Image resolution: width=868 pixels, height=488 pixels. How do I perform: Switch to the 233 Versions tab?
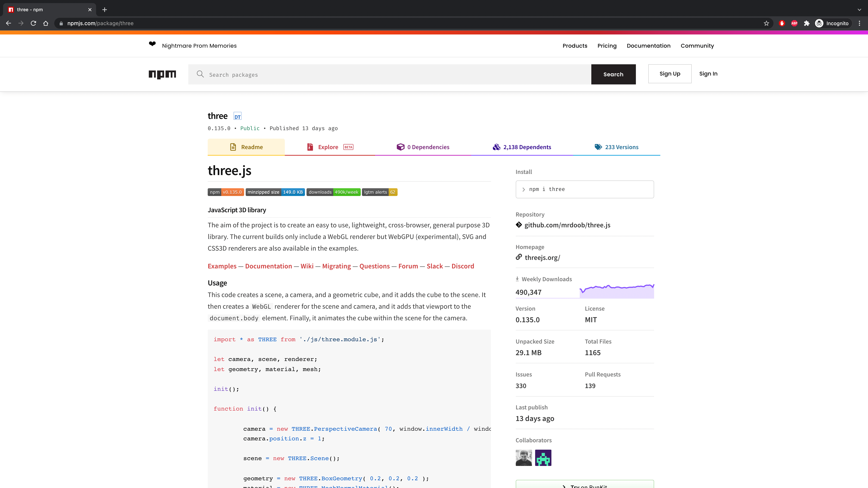click(x=616, y=147)
